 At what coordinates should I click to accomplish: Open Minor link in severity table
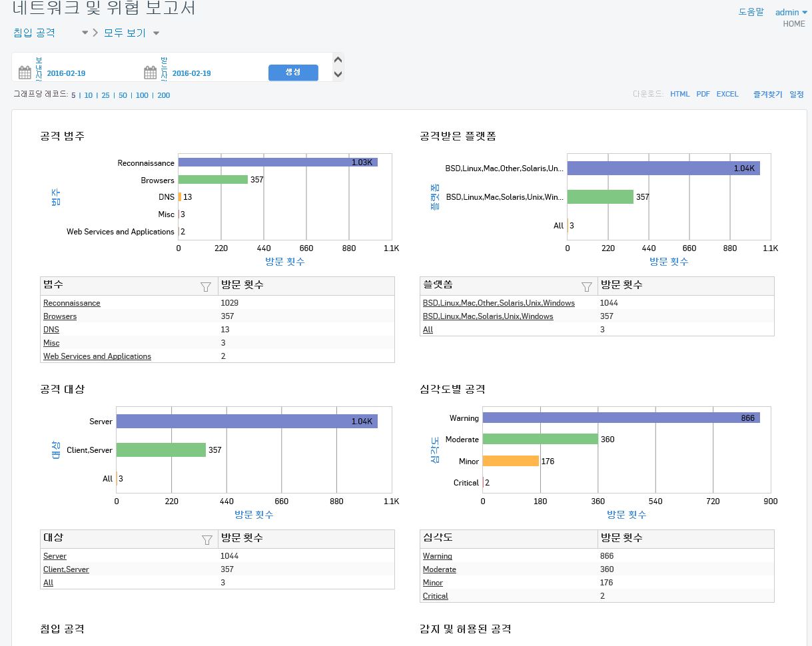pyautogui.click(x=433, y=583)
